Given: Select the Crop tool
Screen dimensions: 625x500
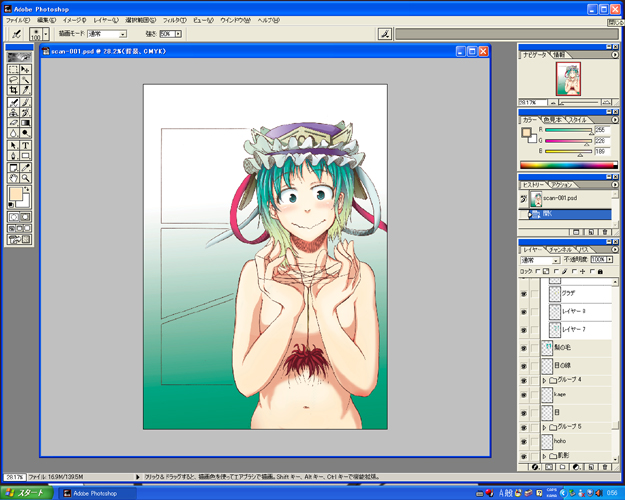Looking at the screenshot, I should [x=14, y=90].
